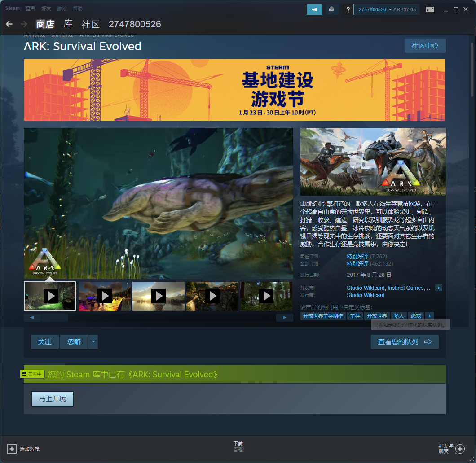Switch to the 商店 tab
The height and width of the screenshot is (463, 476).
pos(45,24)
